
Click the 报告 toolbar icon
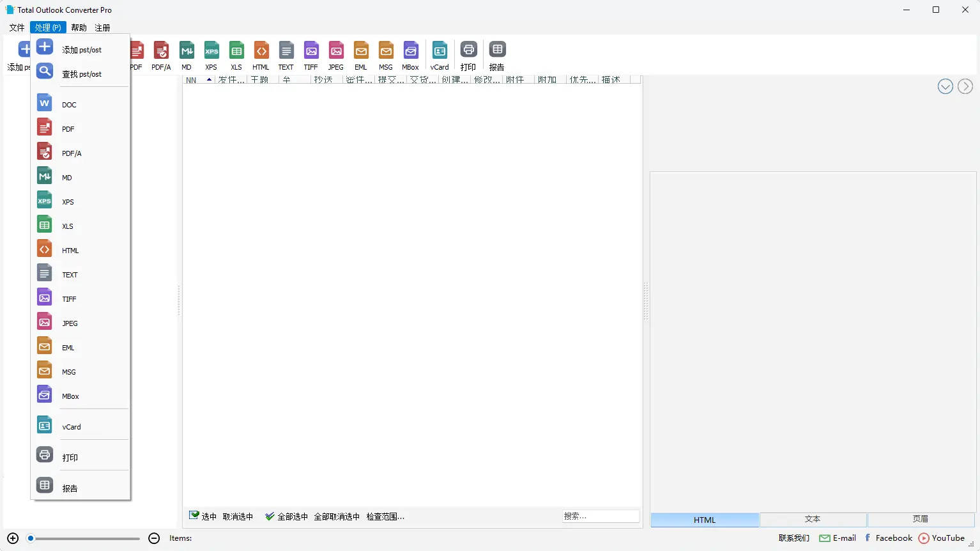coord(497,56)
